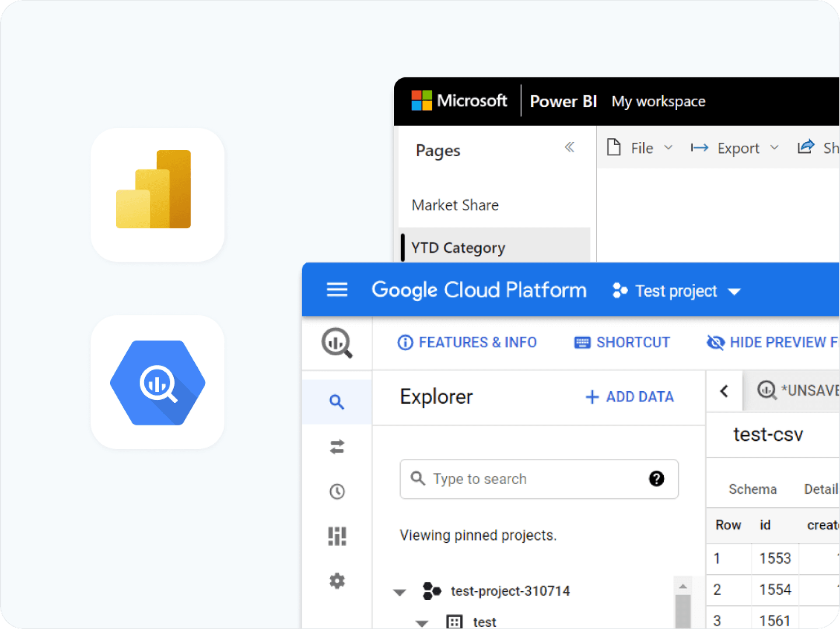Viewport: 840px width, 629px height.
Task: Collapse the test-project-310714 tree node
Action: point(399,592)
